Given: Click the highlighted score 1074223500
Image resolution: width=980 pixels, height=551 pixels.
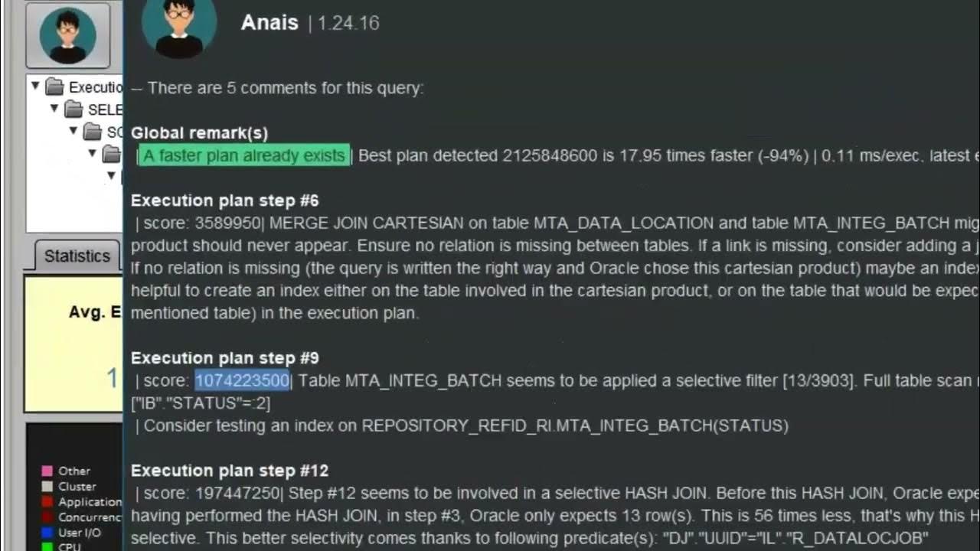Looking at the screenshot, I should pyautogui.click(x=242, y=380).
